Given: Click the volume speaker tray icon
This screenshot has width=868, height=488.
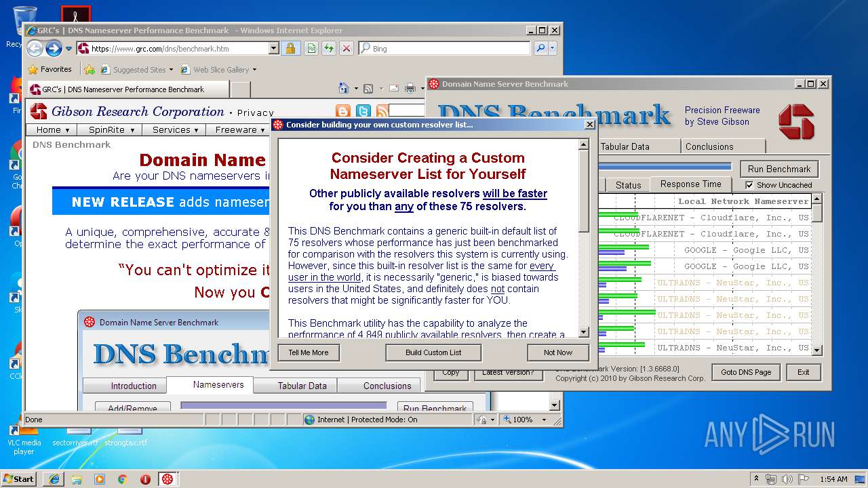Looking at the screenshot, I should point(787,479).
